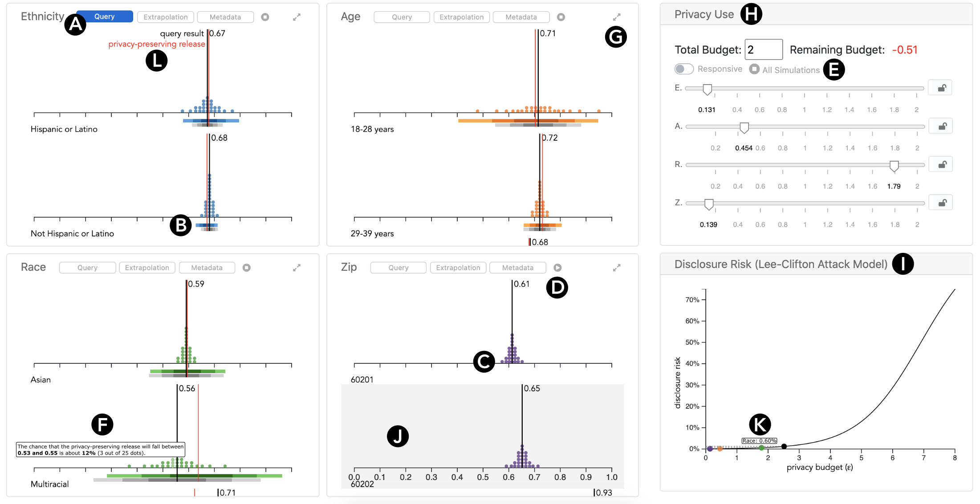Click the Privacy Use panel title

pos(704,14)
